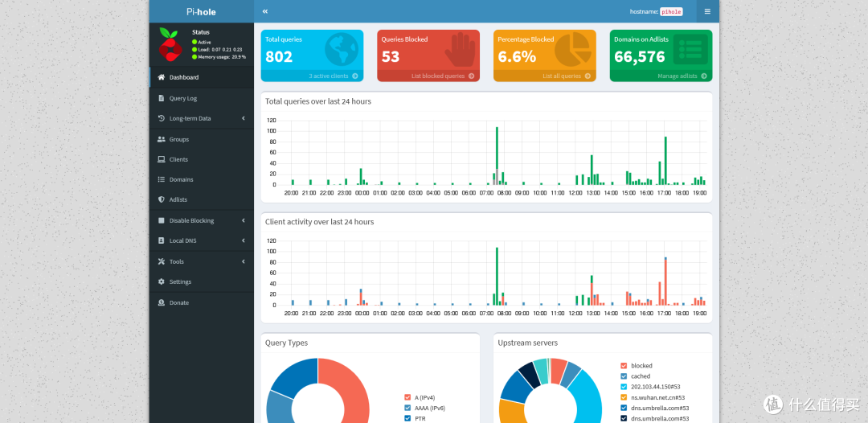
Task: Open the 'Manage adlists' link
Action: click(682, 76)
